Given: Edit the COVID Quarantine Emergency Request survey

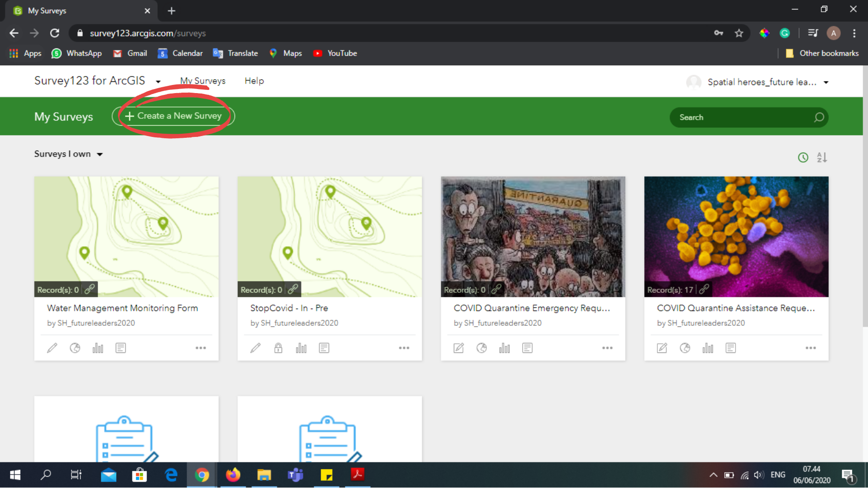Looking at the screenshot, I should click(459, 348).
